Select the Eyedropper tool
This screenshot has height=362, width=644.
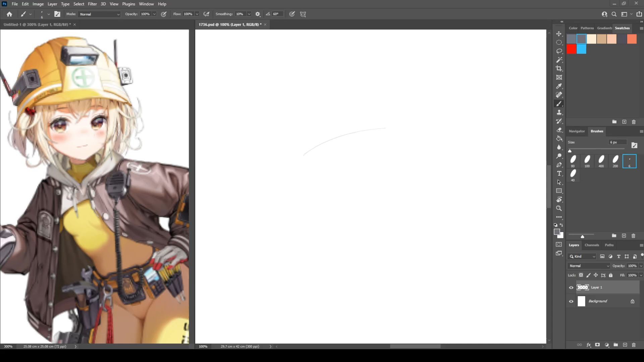click(559, 86)
